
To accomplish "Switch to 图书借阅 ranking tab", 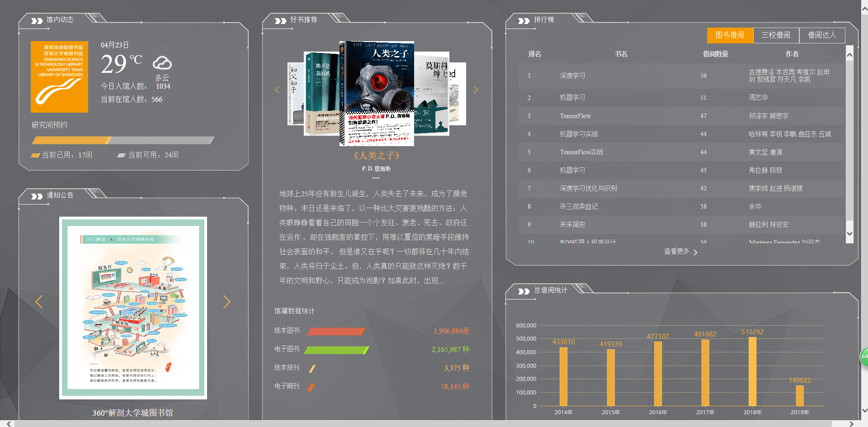I will (x=730, y=35).
